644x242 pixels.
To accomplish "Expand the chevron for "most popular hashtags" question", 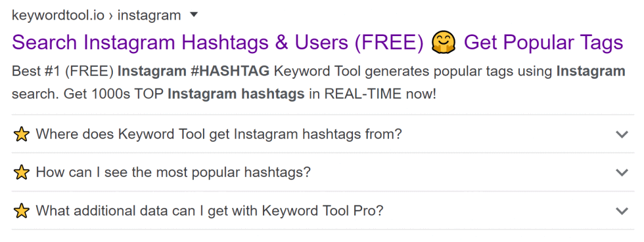I will 622,172.
